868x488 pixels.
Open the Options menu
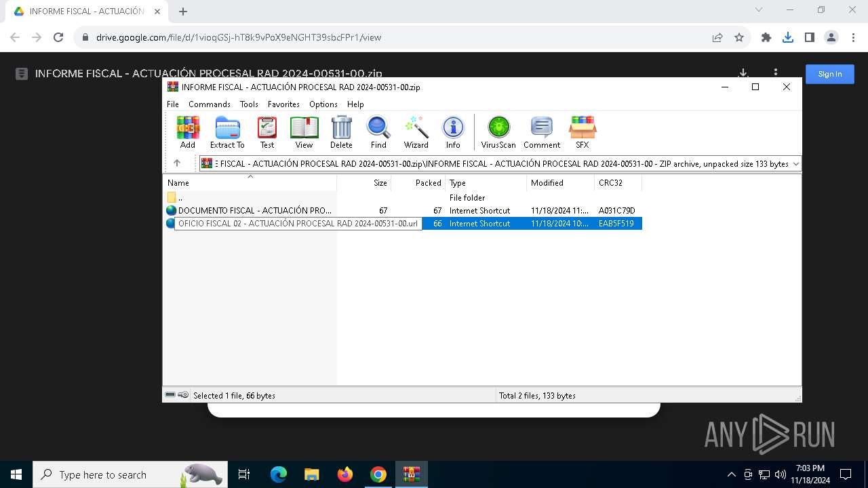(323, 104)
